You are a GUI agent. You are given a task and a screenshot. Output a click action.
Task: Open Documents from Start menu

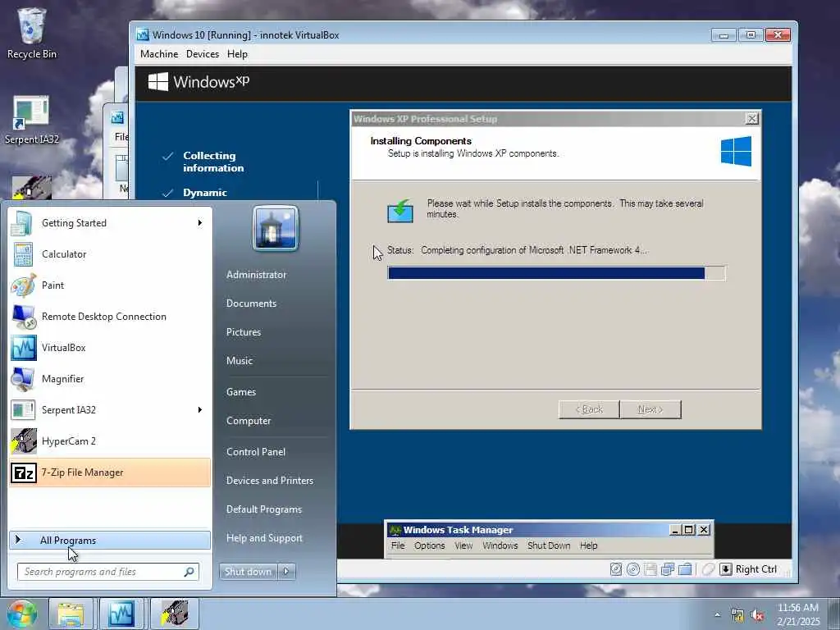(x=251, y=304)
